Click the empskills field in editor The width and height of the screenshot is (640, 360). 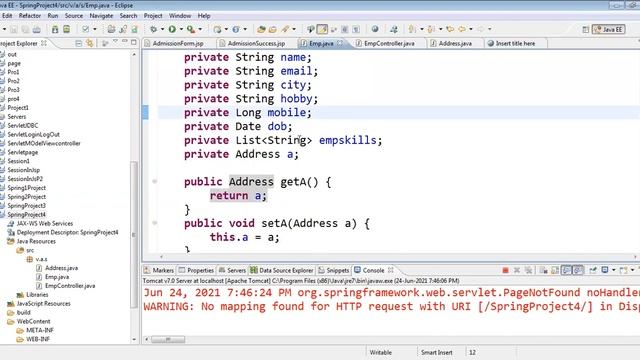pyautogui.click(x=348, y=140)
